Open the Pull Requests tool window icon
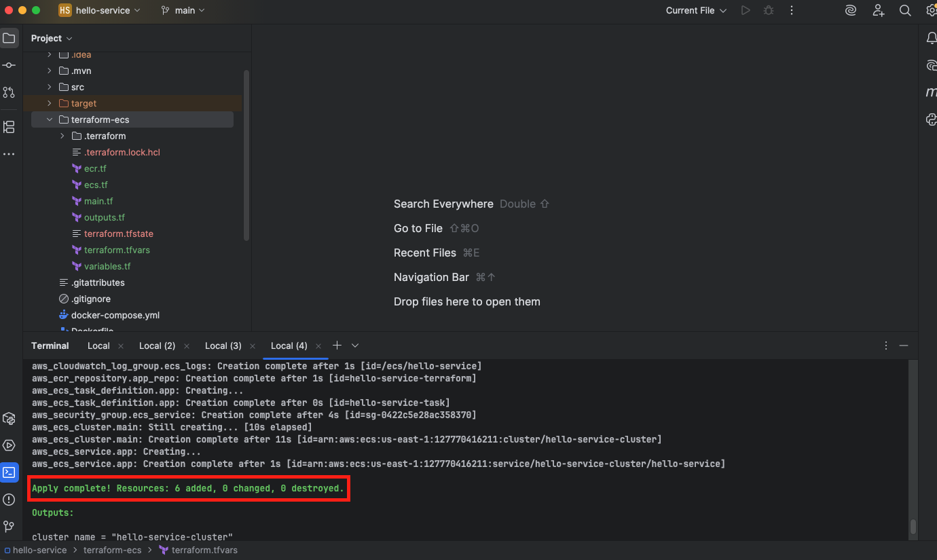The width and height of the screenshot is (937, 560). pyautogui.click(x=9, y=92)
